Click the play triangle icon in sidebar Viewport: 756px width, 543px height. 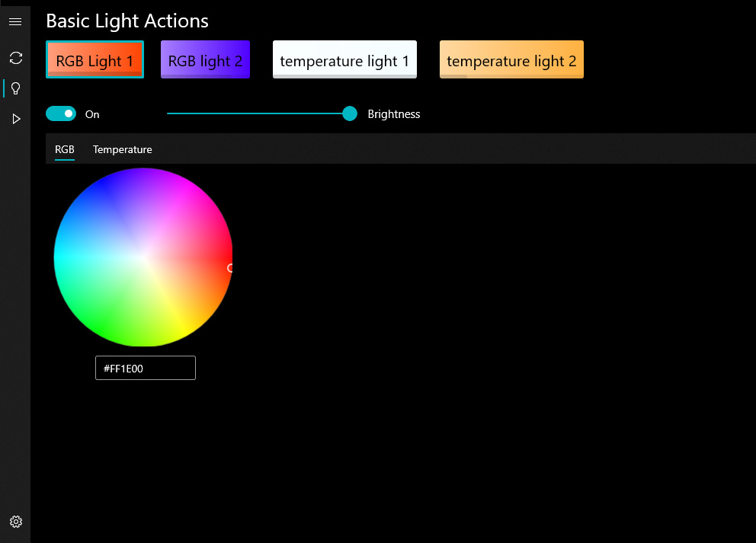15,119
